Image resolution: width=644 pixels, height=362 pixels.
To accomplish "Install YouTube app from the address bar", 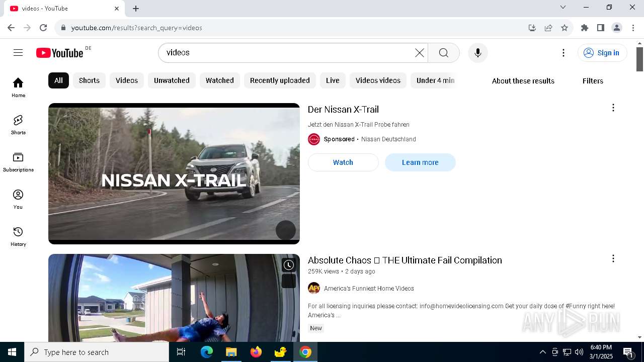I will pos(532,28).
